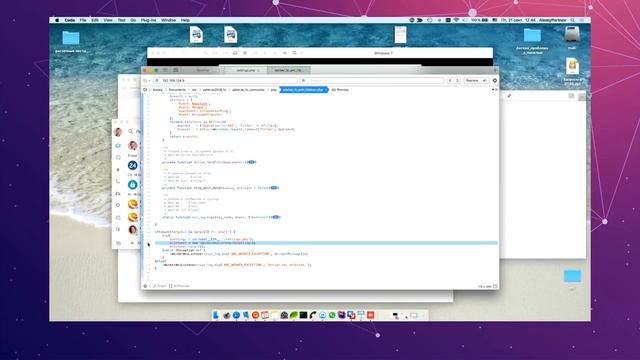Go to the next search match arrow
The image size is (640, 360).
457,80
